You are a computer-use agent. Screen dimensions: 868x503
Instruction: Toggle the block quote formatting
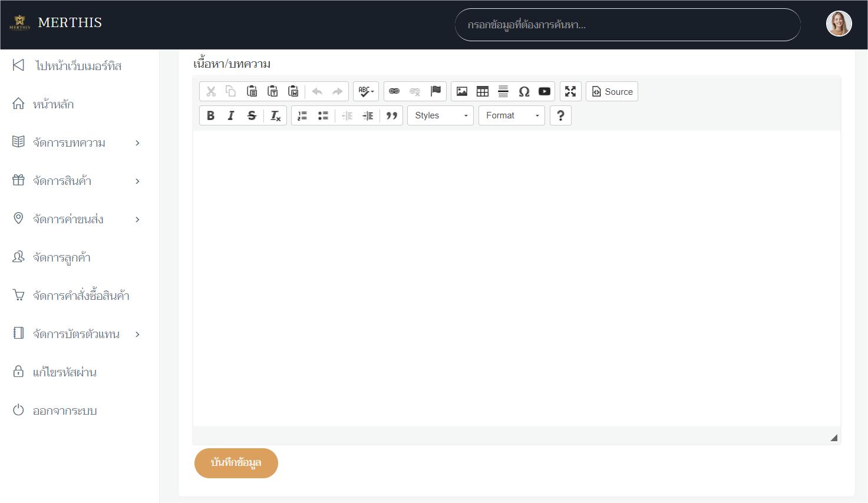click(392, 115)
